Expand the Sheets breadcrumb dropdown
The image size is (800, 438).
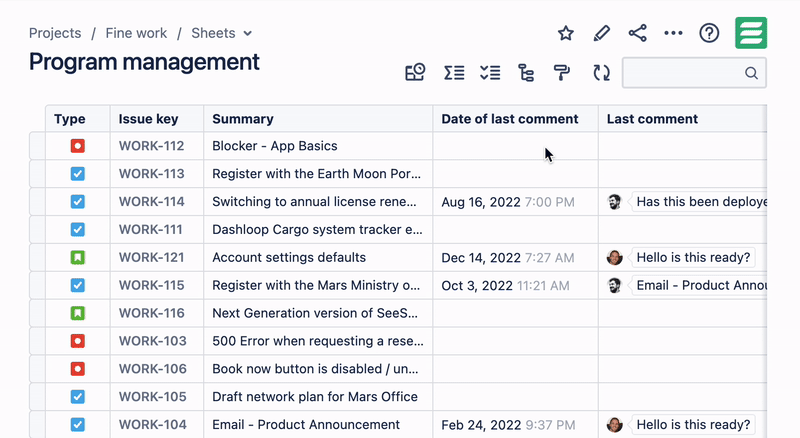coord(247,34)
